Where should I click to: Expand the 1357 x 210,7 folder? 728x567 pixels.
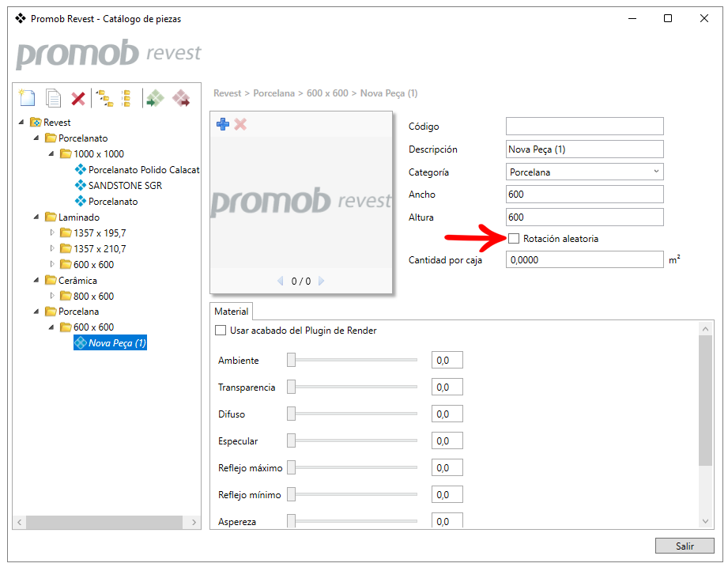pos(52,248)
